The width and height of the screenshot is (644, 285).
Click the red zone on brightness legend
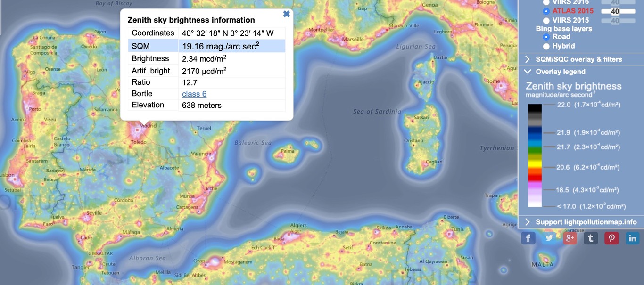(535, 177)
